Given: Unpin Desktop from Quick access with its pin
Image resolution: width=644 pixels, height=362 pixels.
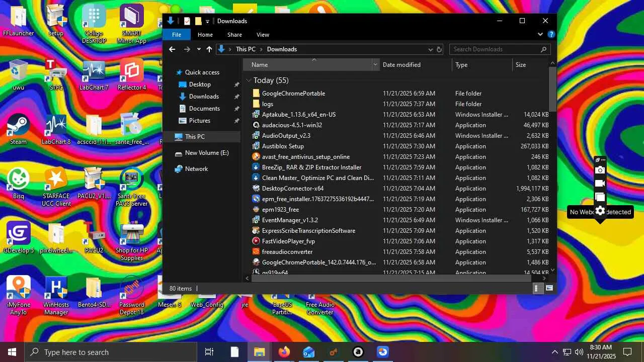Looking at the screenshot, I should click(236, 84).
